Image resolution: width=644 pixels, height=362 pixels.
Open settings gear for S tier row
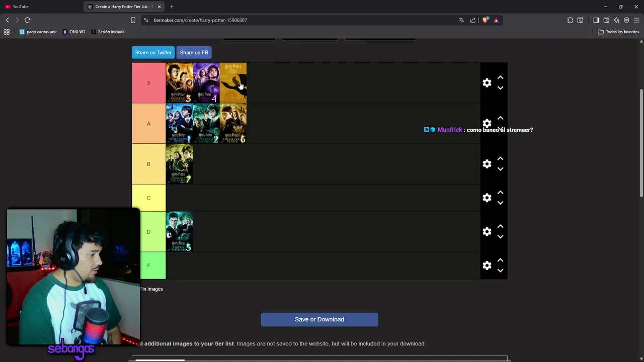[x=487, y=83]
